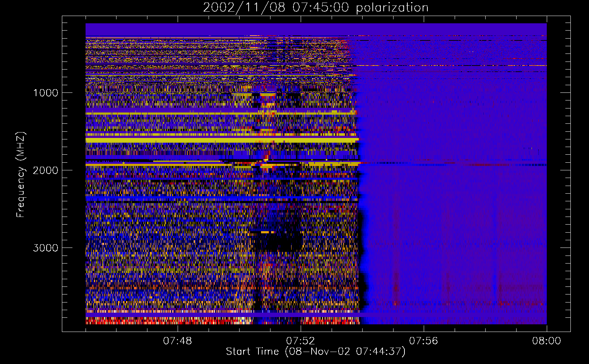Select the 3000 frequency axis label
589x364 pixels.
tap(46, 248)
